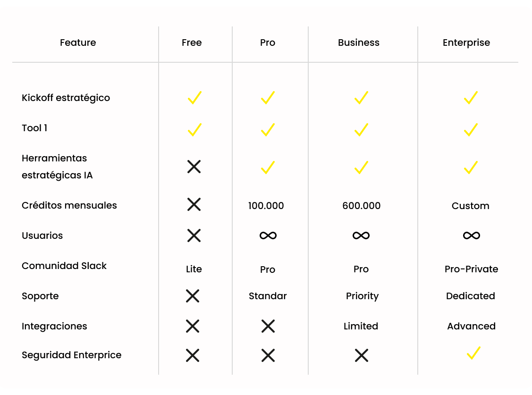Click the Free X mark for Soporte
This screenshot has width=532, height=395.
click(x=193, y=296)
